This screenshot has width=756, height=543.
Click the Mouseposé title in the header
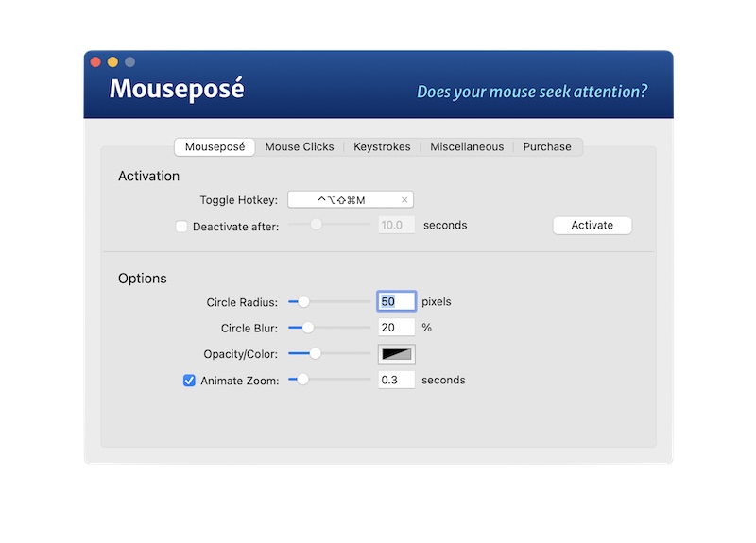point(177,89)
